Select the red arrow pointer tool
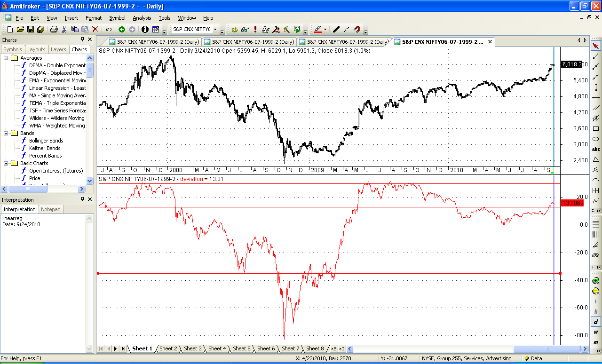This screenshot has height=364, width=602. click(x=596, y=46)
